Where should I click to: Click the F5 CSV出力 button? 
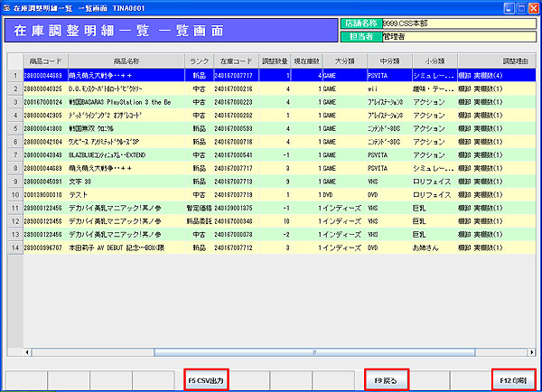[205, 380]
